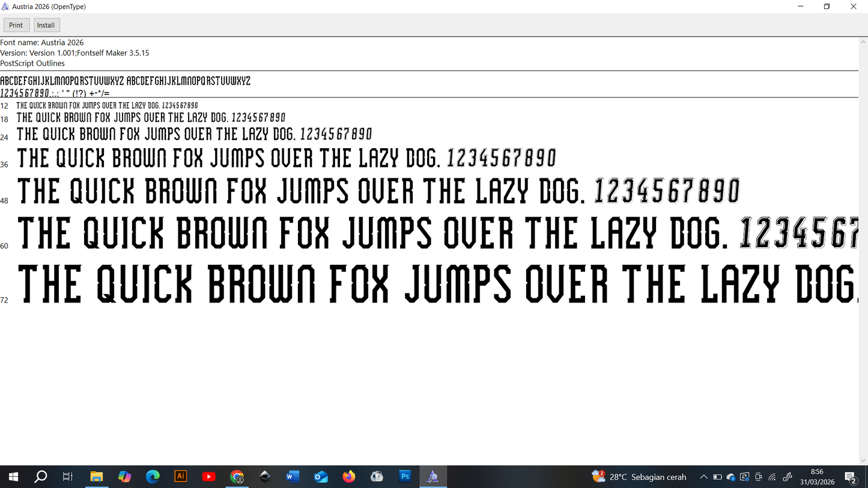
Task: Open File Explorer from taskbar
Action: (97, 477)
